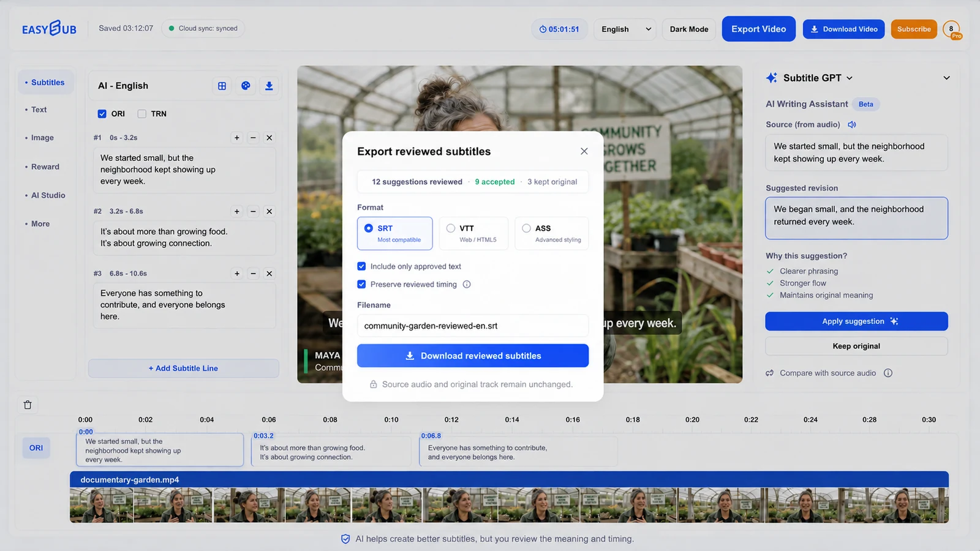
Task: Click Download reviewed subtitles button
Action: (x=473, y=356)
